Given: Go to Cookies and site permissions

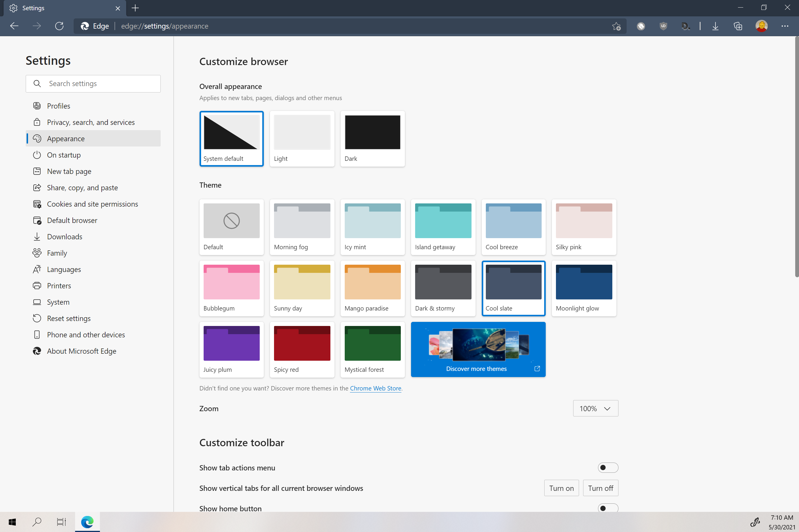Looking at the screenshot, I should click(92, 204).
